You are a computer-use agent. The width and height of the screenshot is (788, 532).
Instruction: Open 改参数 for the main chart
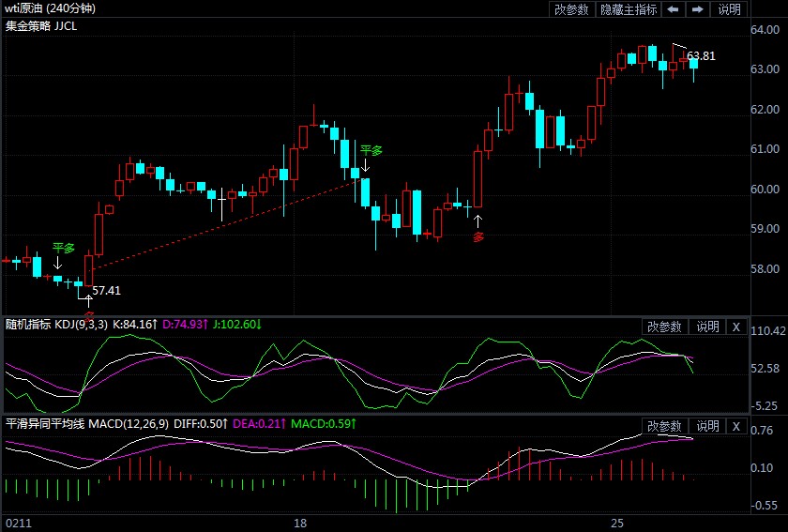(571, 9)
